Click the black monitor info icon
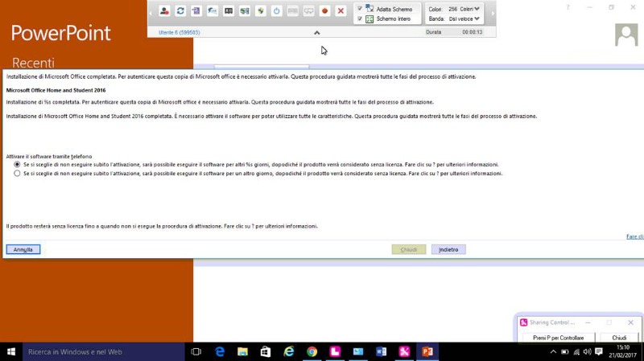 pyautogui.click(x=229, y=11)
